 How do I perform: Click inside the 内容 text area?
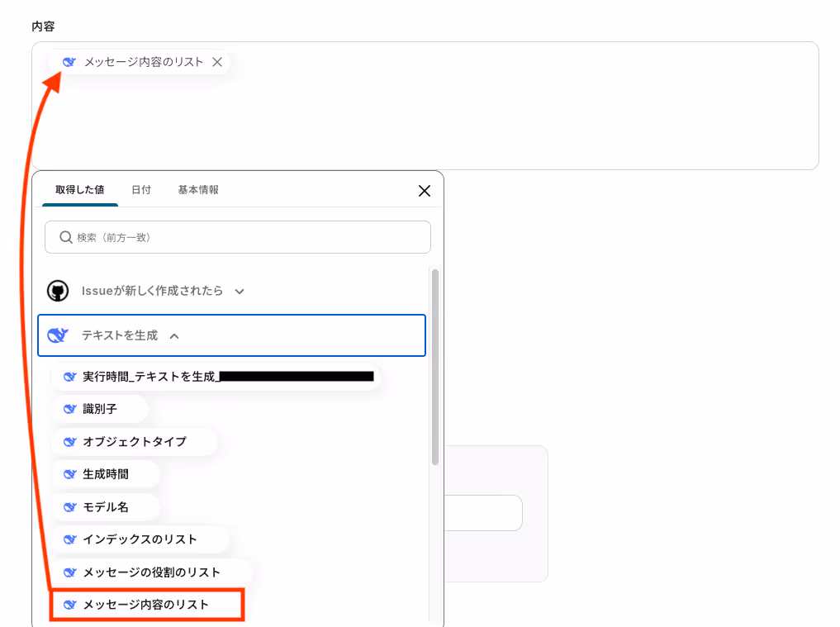tap(425, 106)
